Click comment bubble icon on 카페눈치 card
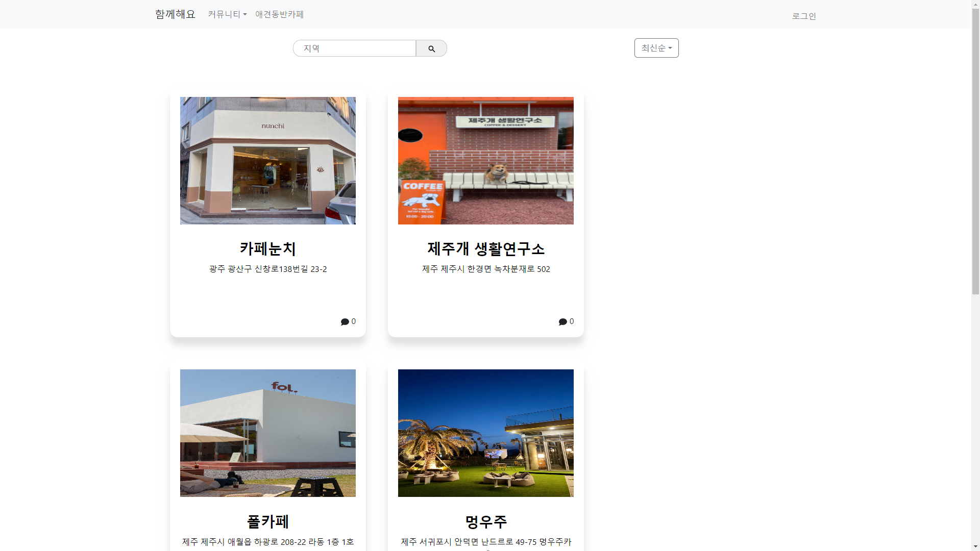 coord(345,322)
